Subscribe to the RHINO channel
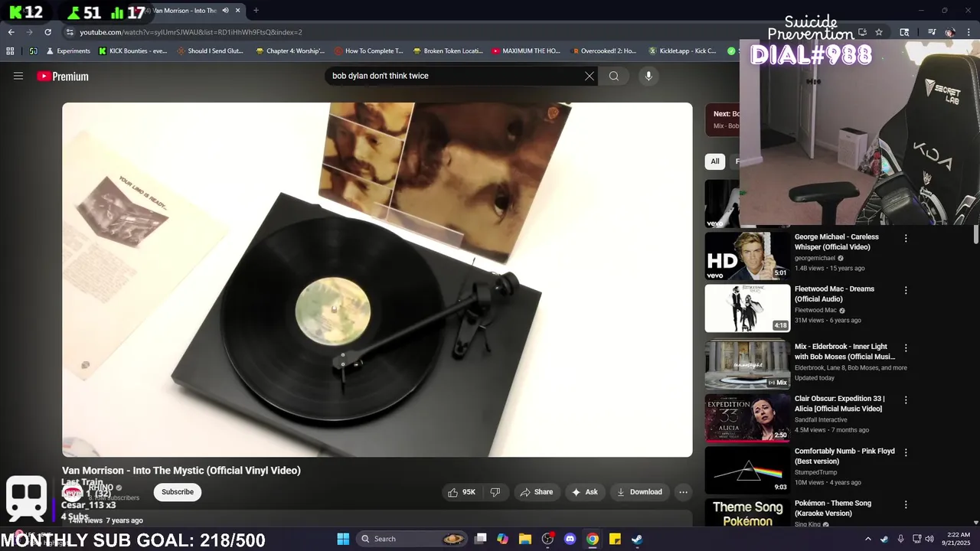Image resolution: width=980 pixels, height=551 pixels. coord(178,492)
